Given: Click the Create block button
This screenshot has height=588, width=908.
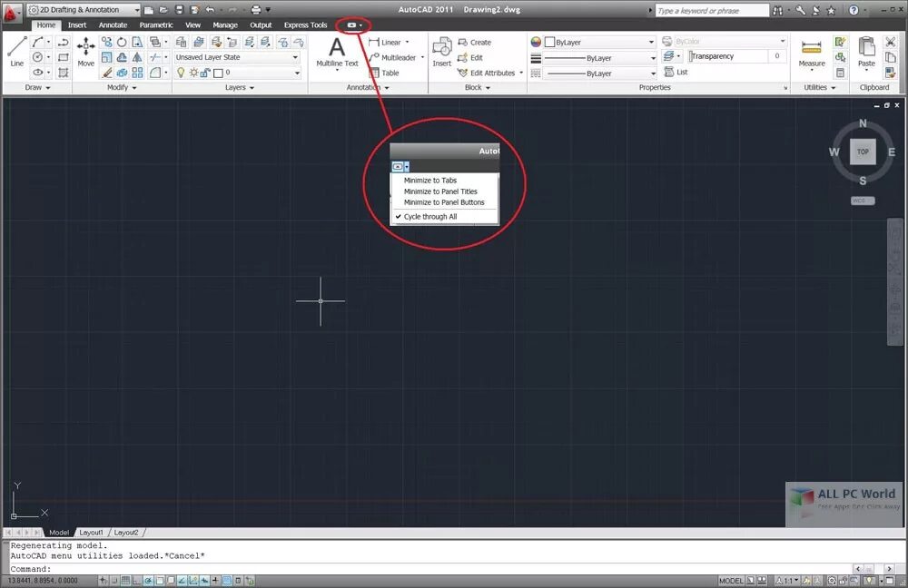Looking at the screenshot, I should click(x=474, y=43).
